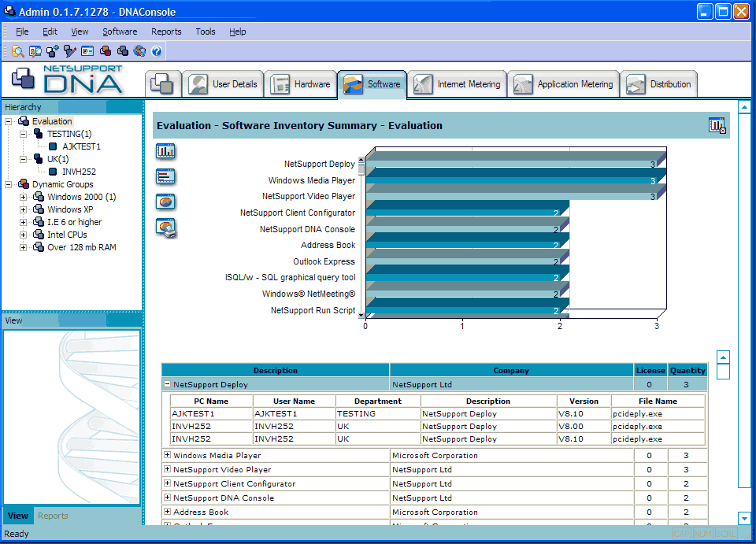Collapse the TESTING(1) tree node
The height and width of the screenshot is (544, 756).
pos(23,134)
